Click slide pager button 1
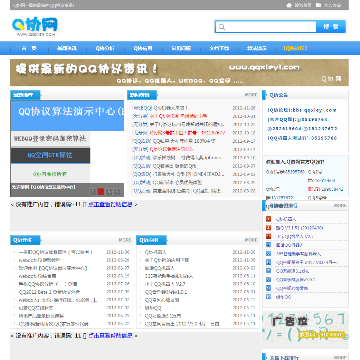Image resolution: width=360 pixels, height=360 pixels. pos(93,192)
